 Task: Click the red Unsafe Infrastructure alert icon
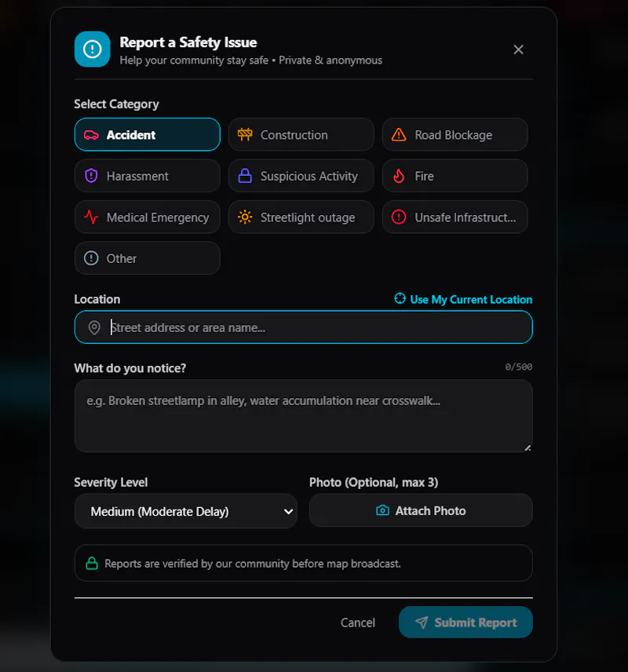pos(399,217)
